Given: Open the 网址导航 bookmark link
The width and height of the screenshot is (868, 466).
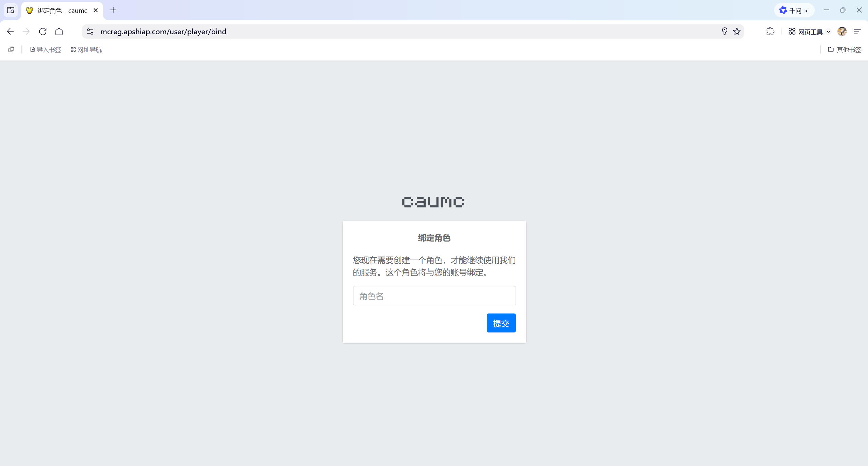Looking at the screenshot, I should [86, 49].
